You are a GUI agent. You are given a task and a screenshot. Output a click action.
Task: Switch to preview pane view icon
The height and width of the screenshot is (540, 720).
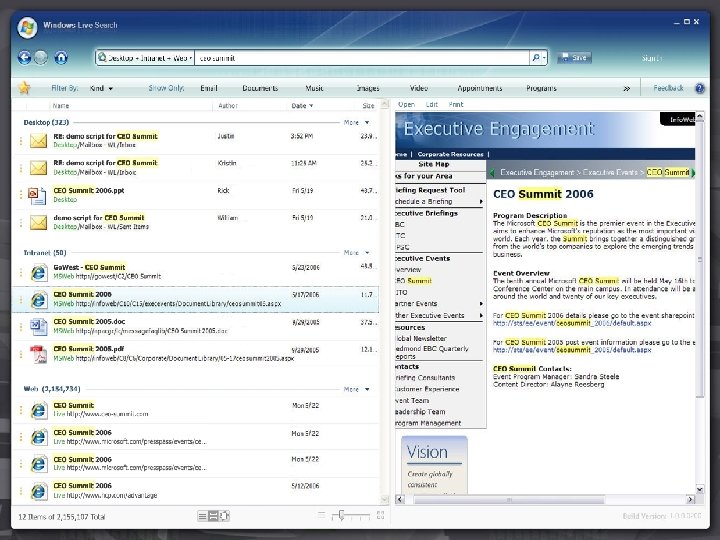tap(224, 516)
